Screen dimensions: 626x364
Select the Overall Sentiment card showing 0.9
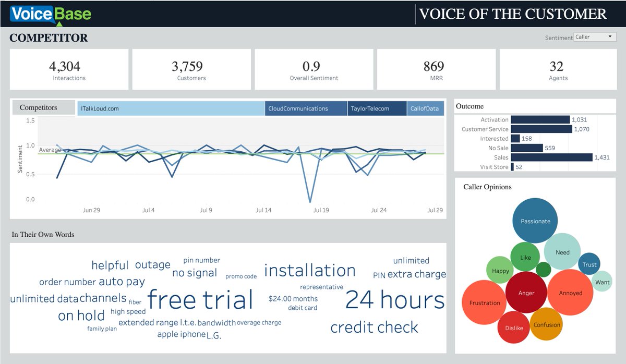pyautogui.click(x=313, y=69)
